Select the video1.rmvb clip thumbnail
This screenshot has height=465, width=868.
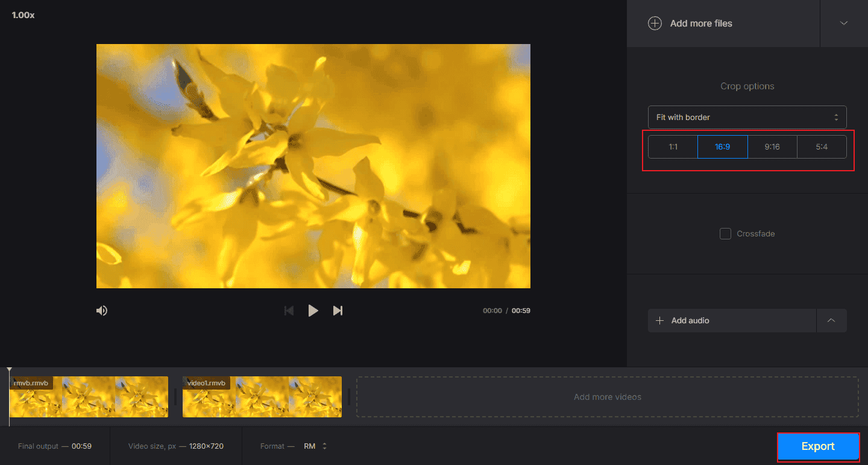coord(262,397)
